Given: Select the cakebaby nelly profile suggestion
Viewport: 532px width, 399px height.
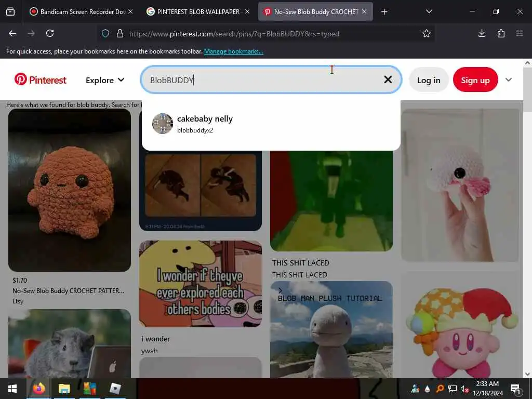Looking at the screenshot, I should [x=271, y=124].
